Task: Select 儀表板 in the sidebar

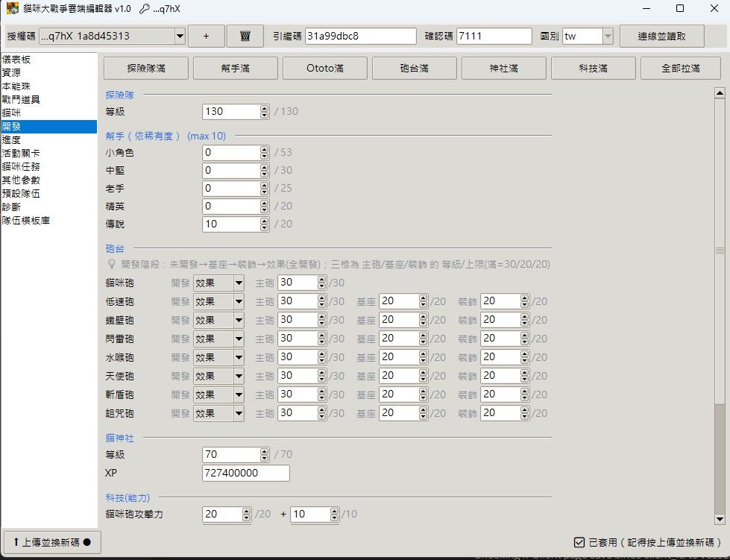Action: (x=49, y=60)
